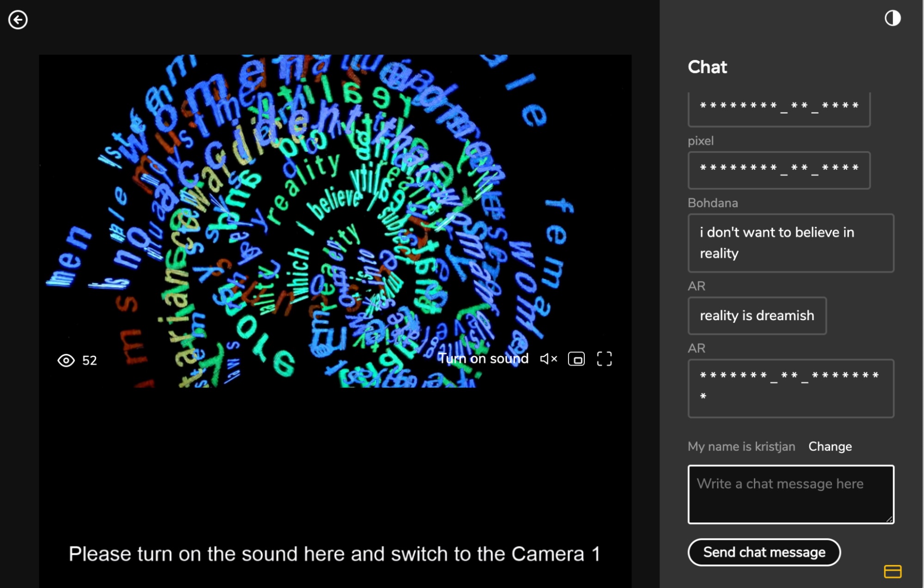This screenshot has width=924, height=588.
Task: Click the yellow card icon
Action: [x=892, y=571]
